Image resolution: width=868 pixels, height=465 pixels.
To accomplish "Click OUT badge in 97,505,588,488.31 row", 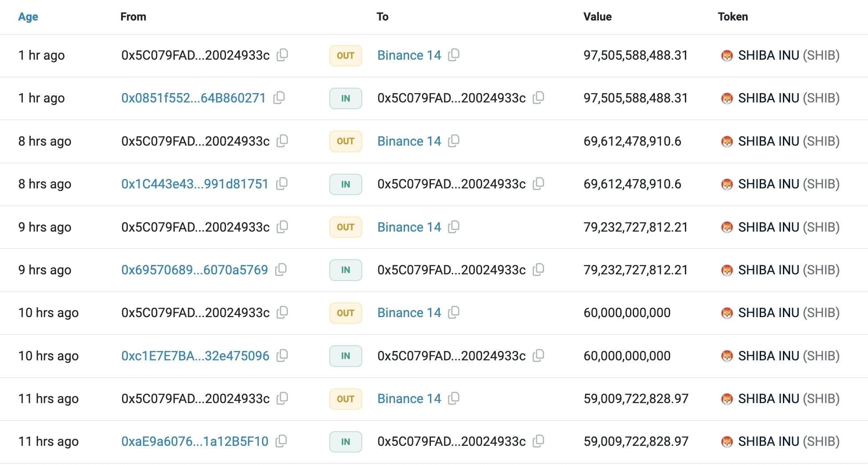I will click(x=346, y=56).
